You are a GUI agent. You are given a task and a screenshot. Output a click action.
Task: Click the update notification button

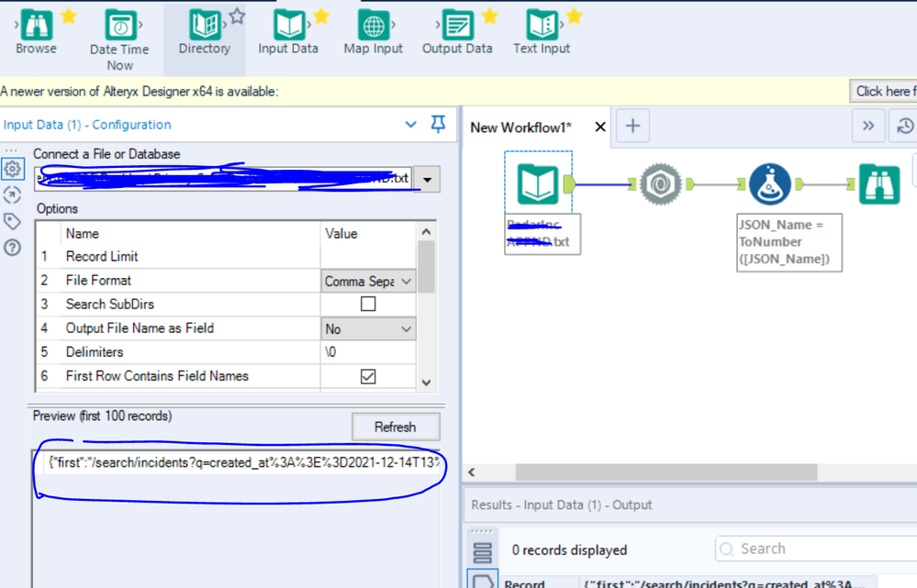click(x=884, y=91)
